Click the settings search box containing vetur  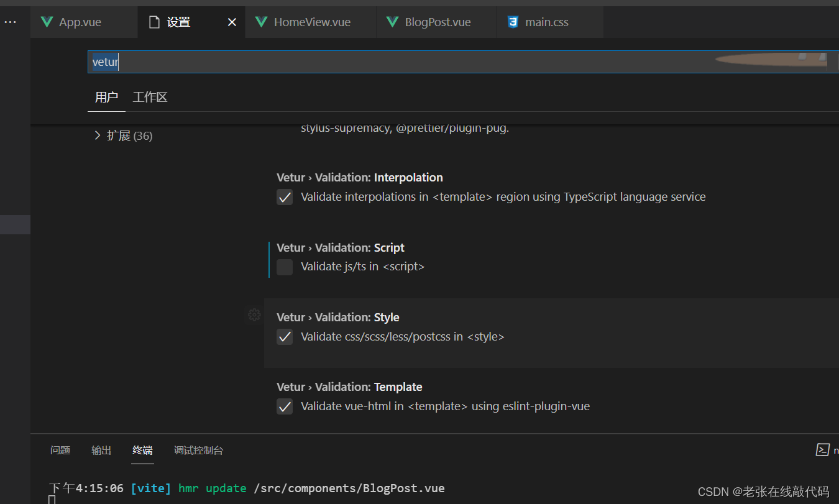coord(463,62)
